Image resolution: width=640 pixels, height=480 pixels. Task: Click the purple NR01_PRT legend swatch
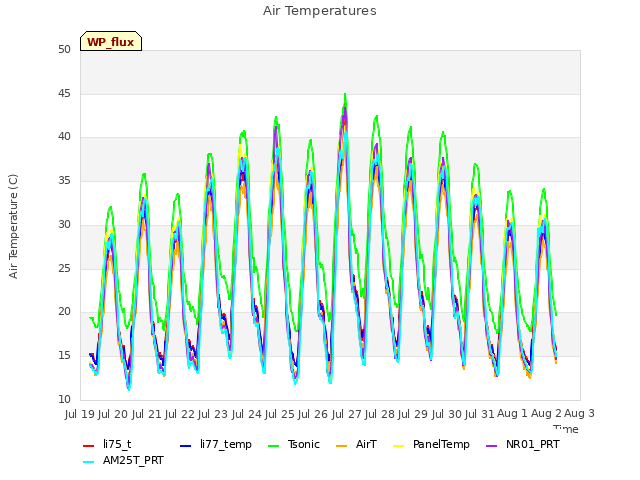click(x=492, y=446)
